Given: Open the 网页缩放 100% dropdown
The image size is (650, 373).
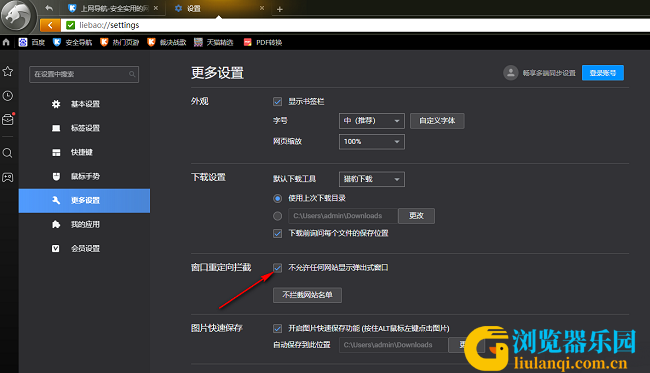Looking at the screenshot, I should pos(372,142).
